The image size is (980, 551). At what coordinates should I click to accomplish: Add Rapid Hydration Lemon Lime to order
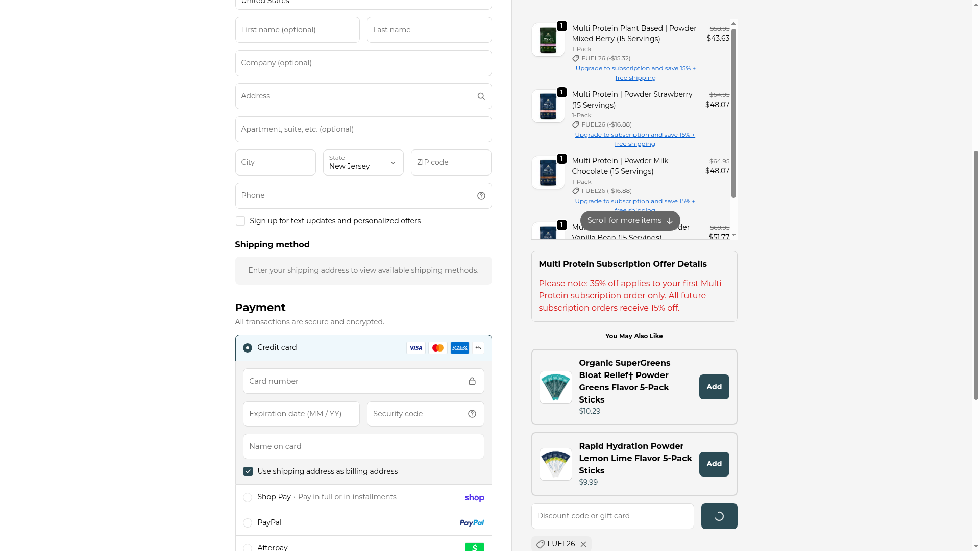coord(714,464)
